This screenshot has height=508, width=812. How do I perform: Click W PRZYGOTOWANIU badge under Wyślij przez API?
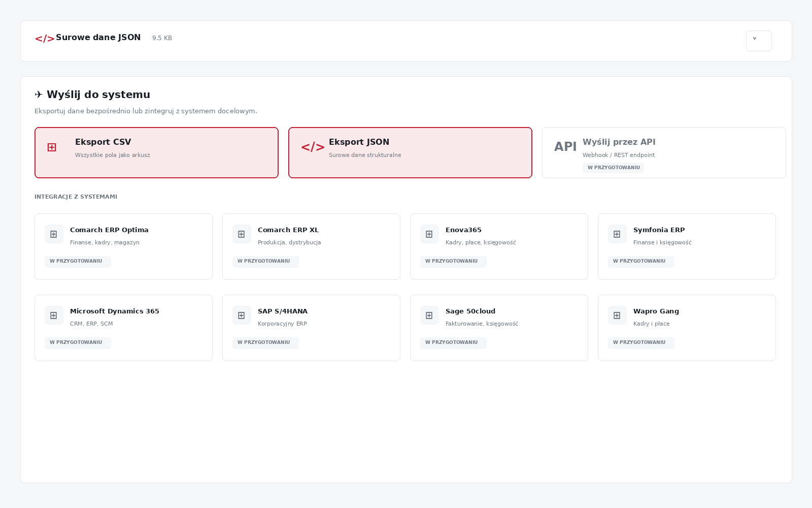click(614, 168)
